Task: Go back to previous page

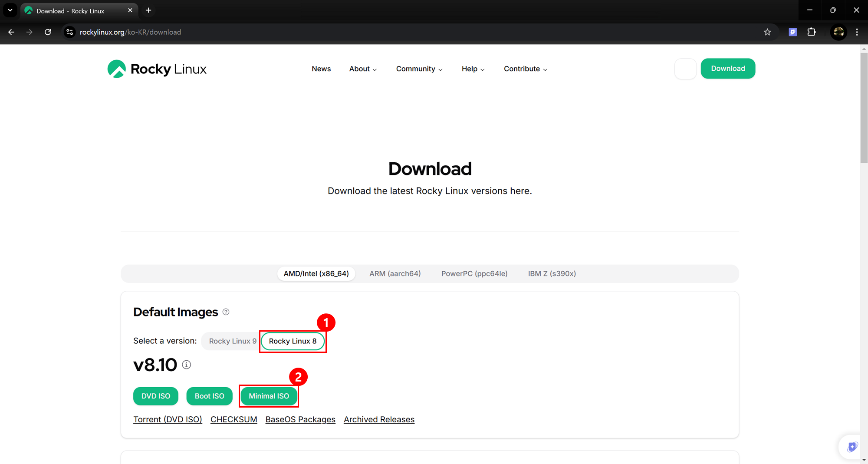Action: click(11, 32)
